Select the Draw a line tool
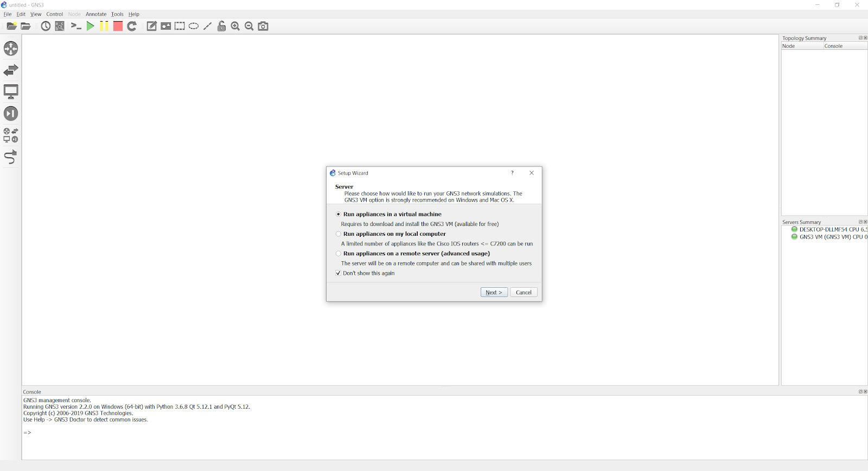The height and width of the screenshot is (471, 868). click(207, 26)
